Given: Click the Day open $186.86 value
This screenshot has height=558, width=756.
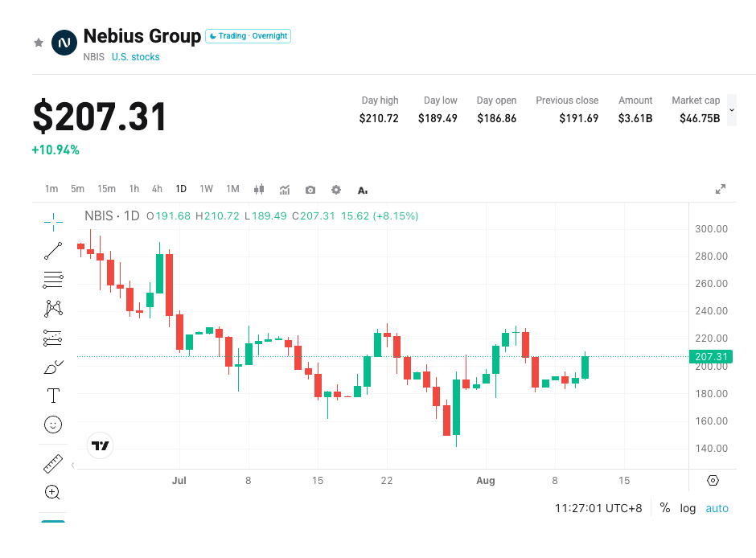Looking at the screenshot, I should pyautogui.click(x=496, y=118).
